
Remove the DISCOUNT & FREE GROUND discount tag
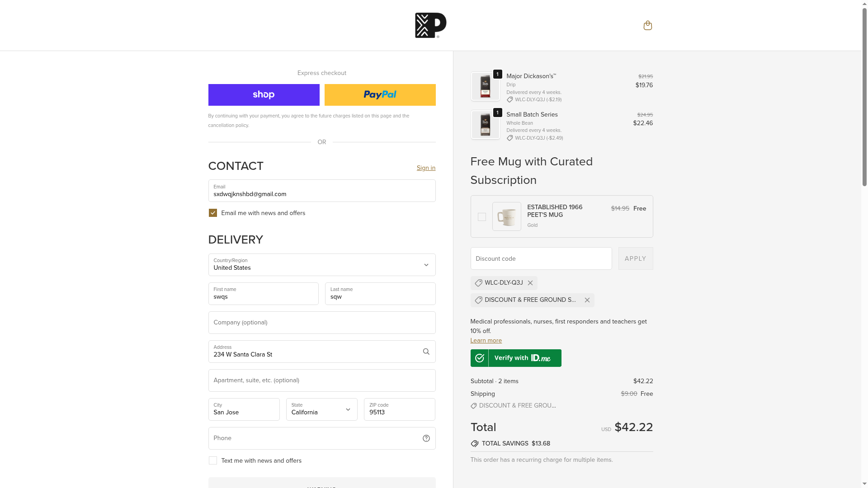coord(587,300)
